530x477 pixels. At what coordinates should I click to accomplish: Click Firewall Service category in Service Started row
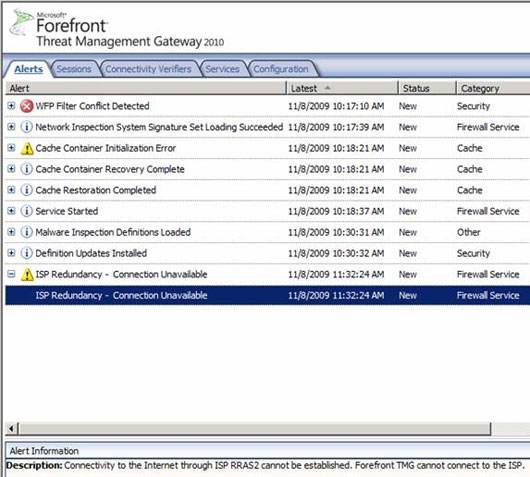pyautogui.click(x=488, y=211)
